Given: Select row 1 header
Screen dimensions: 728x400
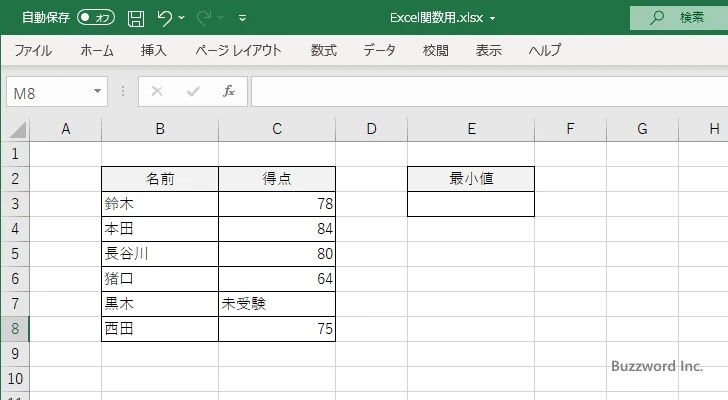Looking at the screenshot, I should (x=15, y=154).
